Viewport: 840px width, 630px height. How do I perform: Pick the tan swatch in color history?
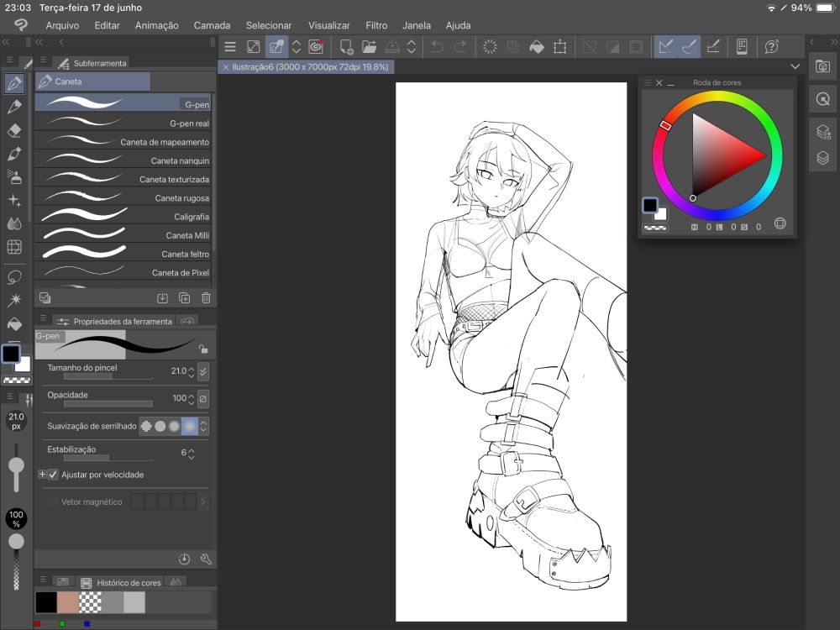68,602
